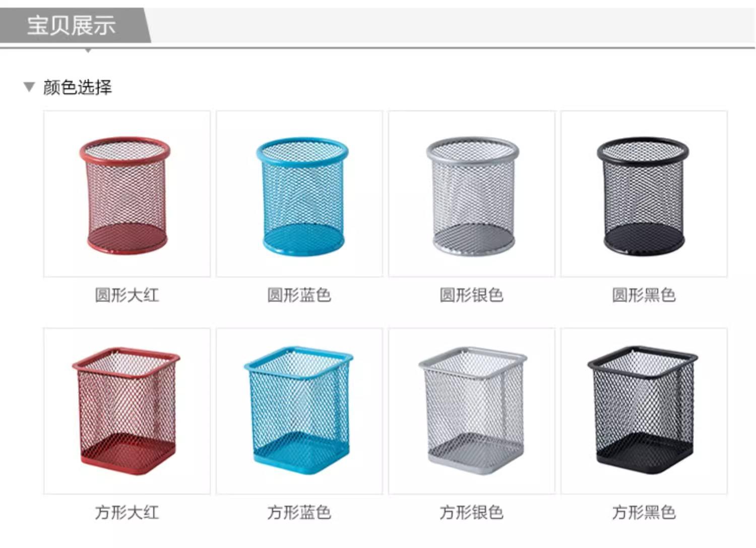Select the square black pen holder image
Screen dimensions: 756x548
(644, 411)
